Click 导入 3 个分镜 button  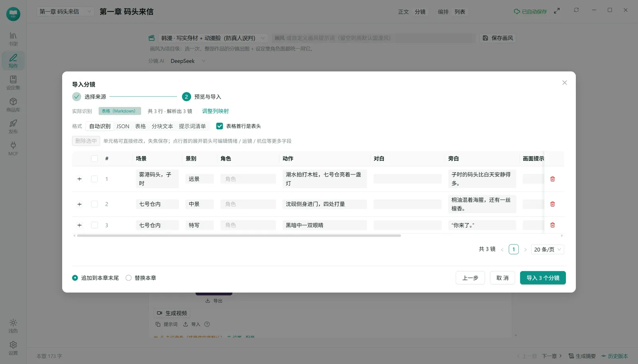tap(543, 278)
